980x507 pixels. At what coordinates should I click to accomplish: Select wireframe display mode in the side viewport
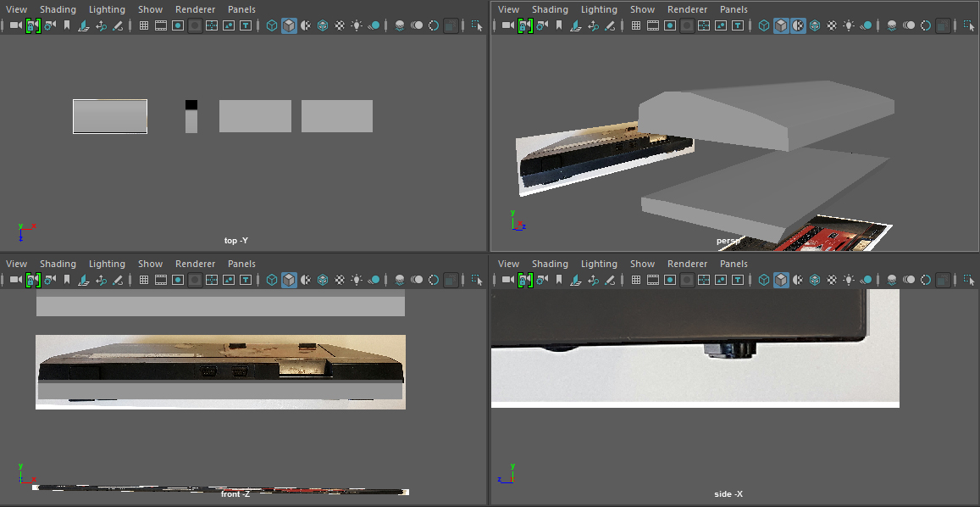pos(763,280)
